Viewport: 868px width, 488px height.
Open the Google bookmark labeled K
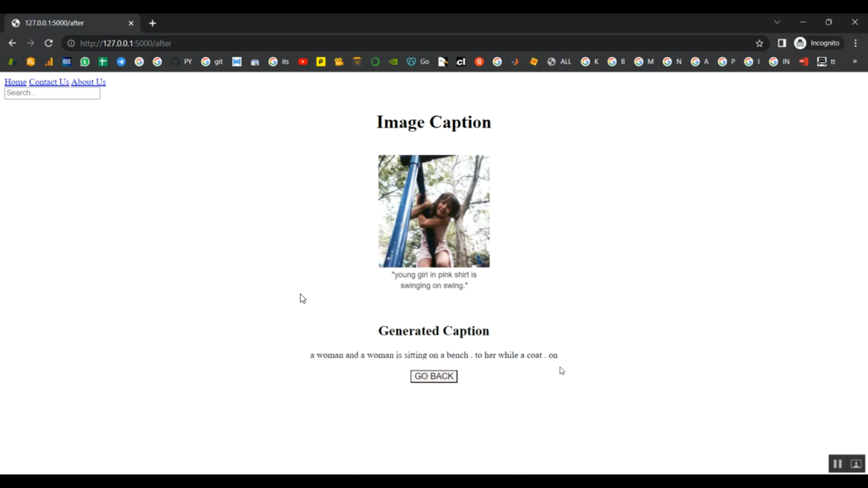point(590,62)
